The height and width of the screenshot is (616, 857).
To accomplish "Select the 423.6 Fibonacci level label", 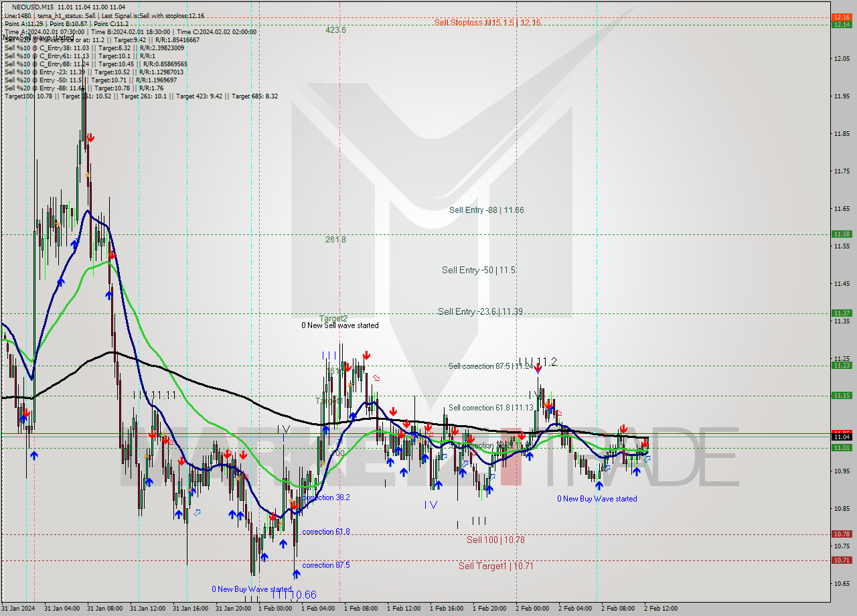I will [335, 30].
